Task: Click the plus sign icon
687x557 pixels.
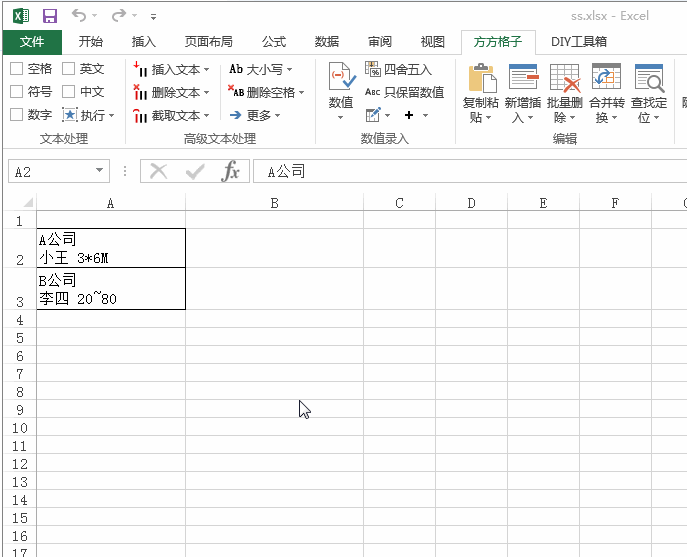Action: point(409,115)
